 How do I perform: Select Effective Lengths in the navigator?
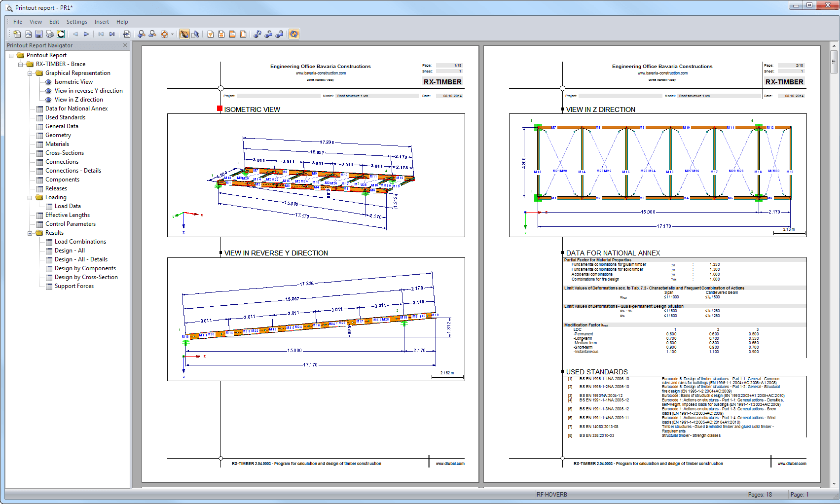(68, 215)
